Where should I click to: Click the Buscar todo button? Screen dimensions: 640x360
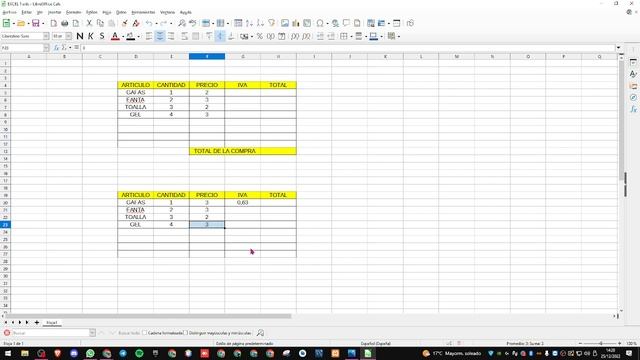pyautogui.click(x=129, y=333)
